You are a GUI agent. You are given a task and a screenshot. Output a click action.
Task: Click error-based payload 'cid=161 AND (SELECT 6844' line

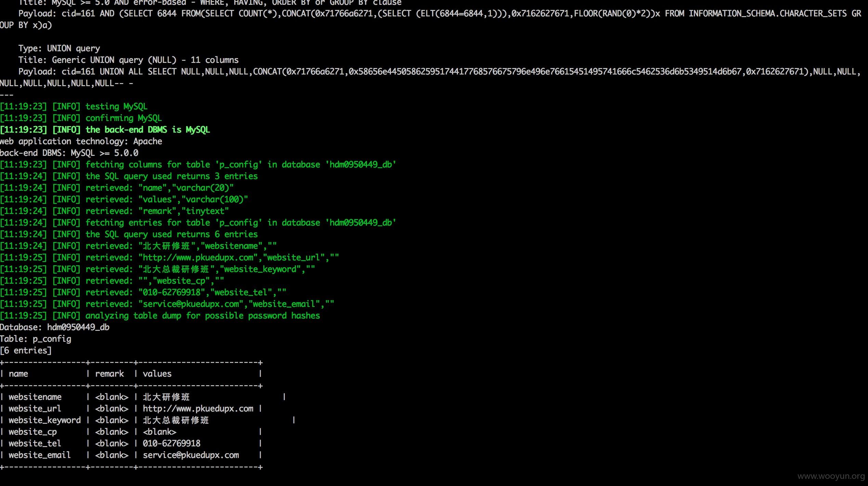click(430, 19)
